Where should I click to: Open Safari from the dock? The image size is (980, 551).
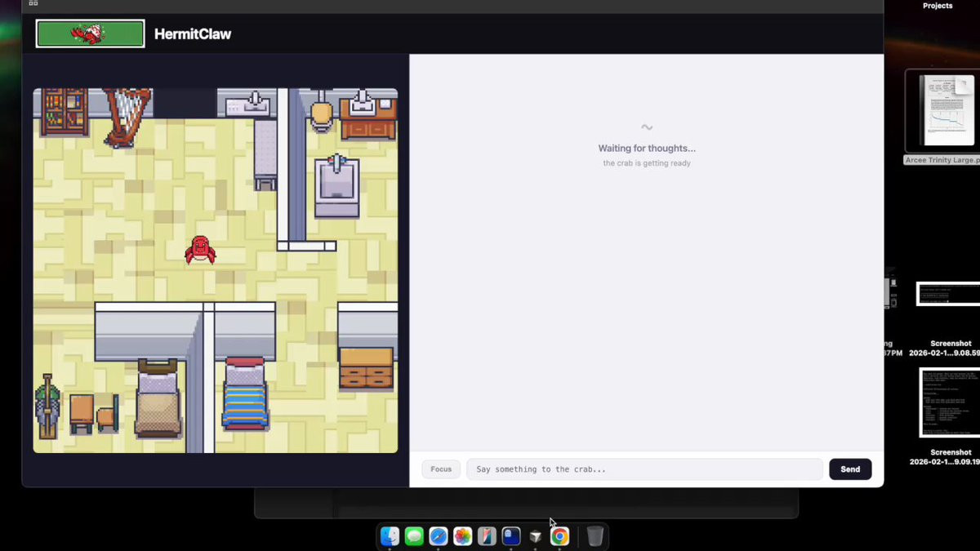[439, 536]
